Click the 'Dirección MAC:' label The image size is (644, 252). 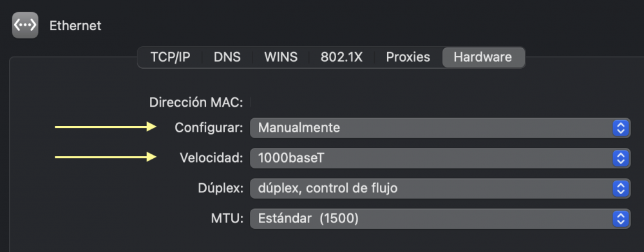[x=196, y=102]
